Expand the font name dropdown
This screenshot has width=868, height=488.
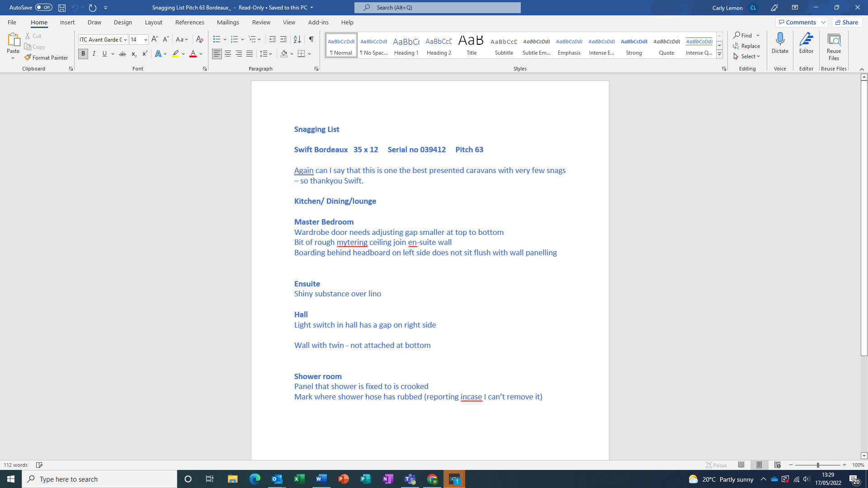tap(125, 40)
